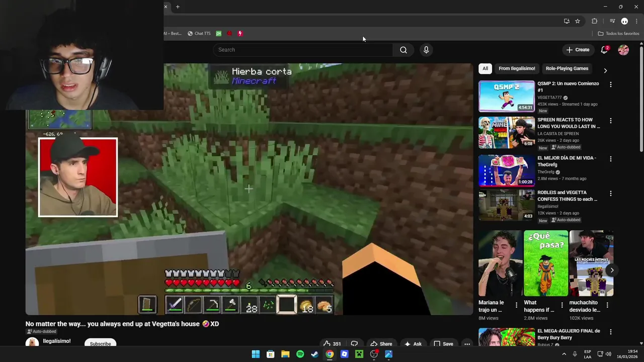This screenshot has height=362, width=644.
Task: Open options for El Mejor Día video
Action: 611,159
